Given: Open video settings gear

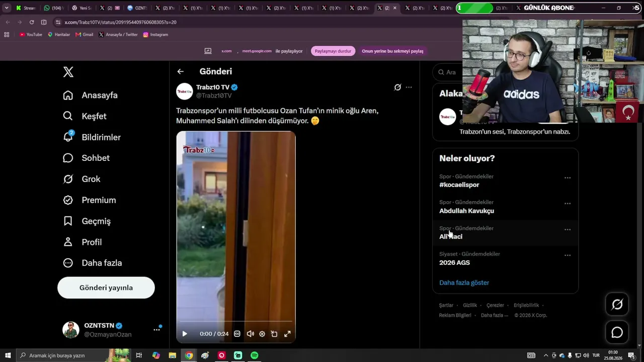Looking at the screenshot, I should click(x=262, y=334).
